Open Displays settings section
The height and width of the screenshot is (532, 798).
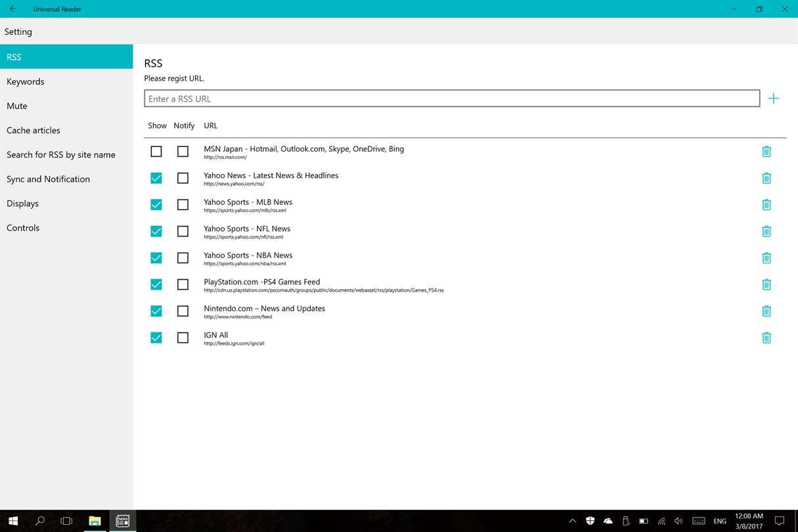[66, 203]
